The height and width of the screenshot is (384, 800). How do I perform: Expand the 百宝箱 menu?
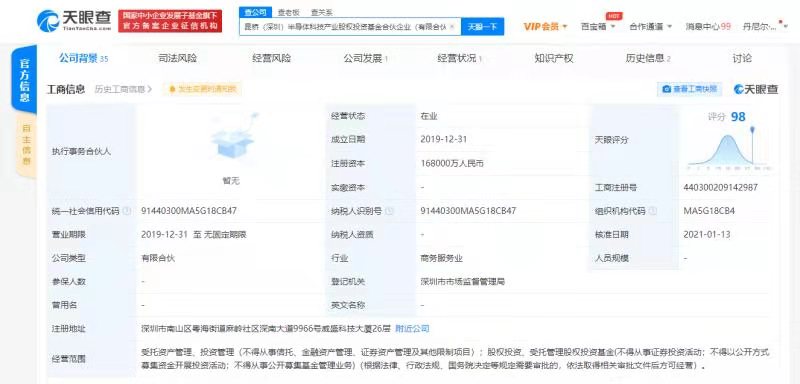[597, 27]
